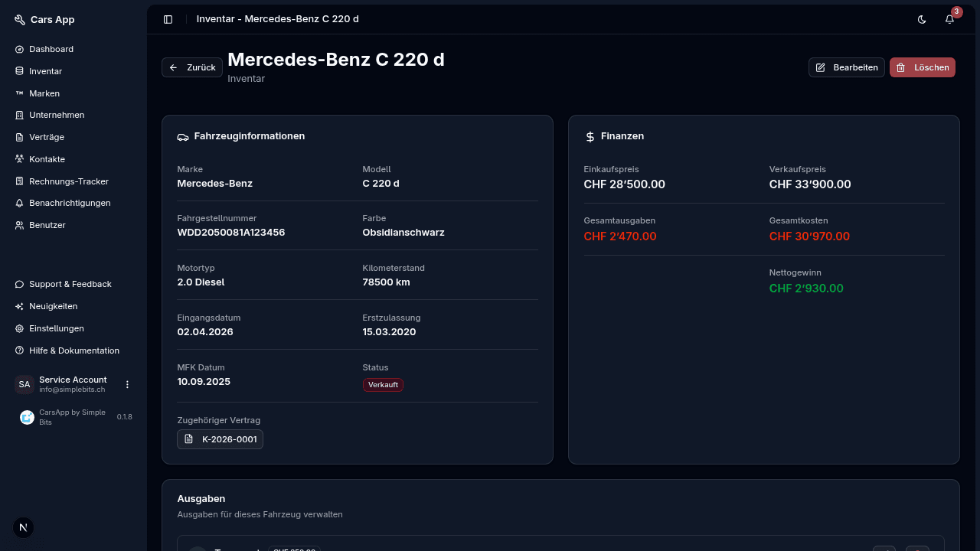
Task: Click the Unternehmen building icon
Action: (x=20, y=115)
